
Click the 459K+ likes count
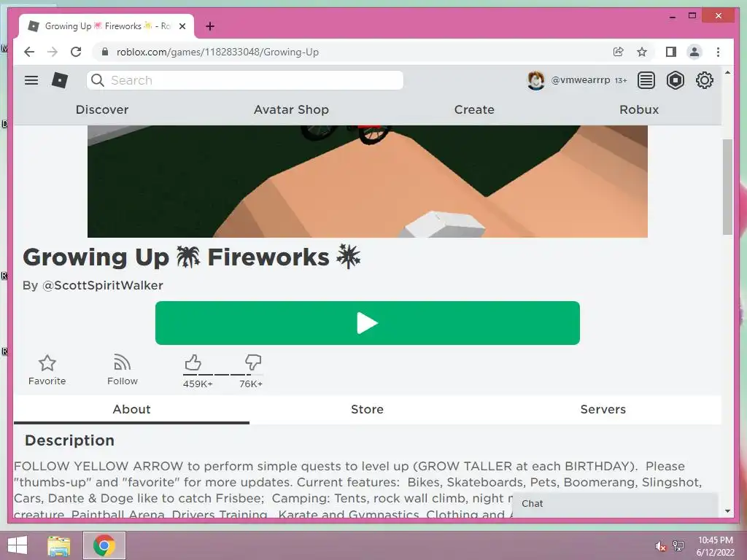[198, 384]
